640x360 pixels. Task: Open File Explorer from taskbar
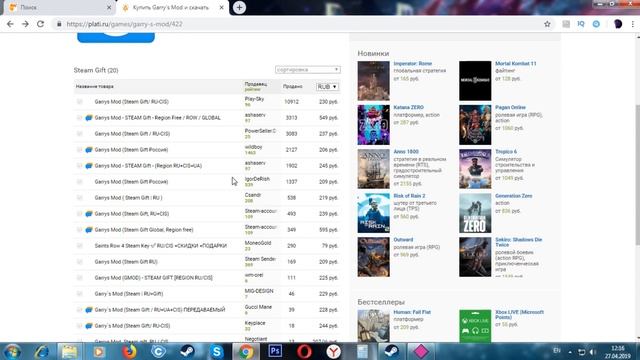[x=69, y=351]
